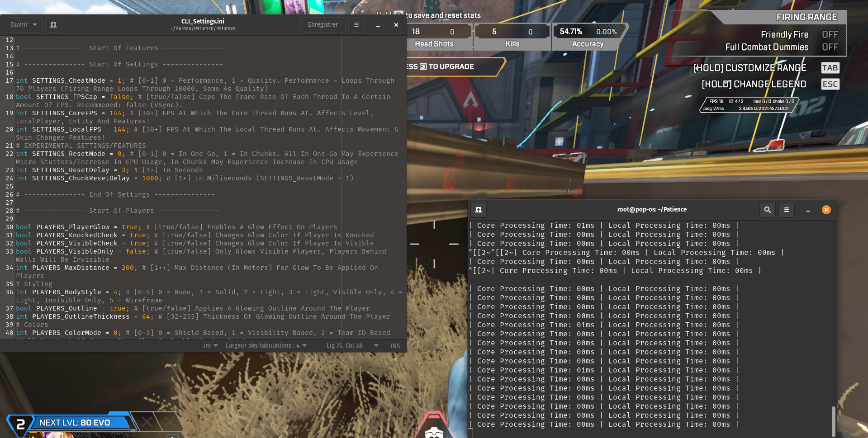The image size is (868, 438).
Task: Click the 'Start Of Features' comment line
Action: point(119,48)
